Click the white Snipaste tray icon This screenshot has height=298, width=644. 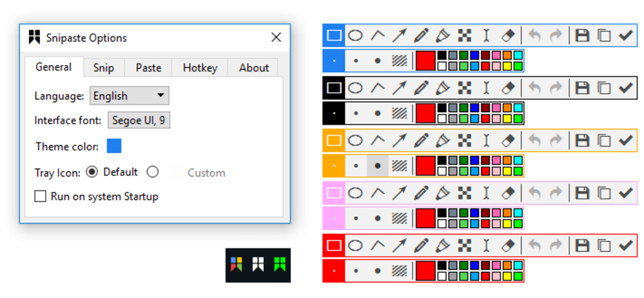(258, 265)
